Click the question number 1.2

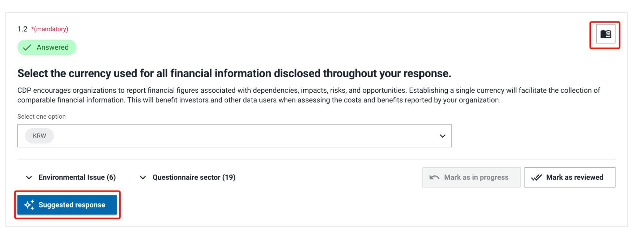[x=22, y=29]
